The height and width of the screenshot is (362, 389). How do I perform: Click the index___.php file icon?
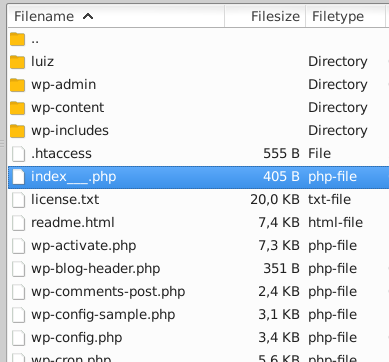click(18, 177)
